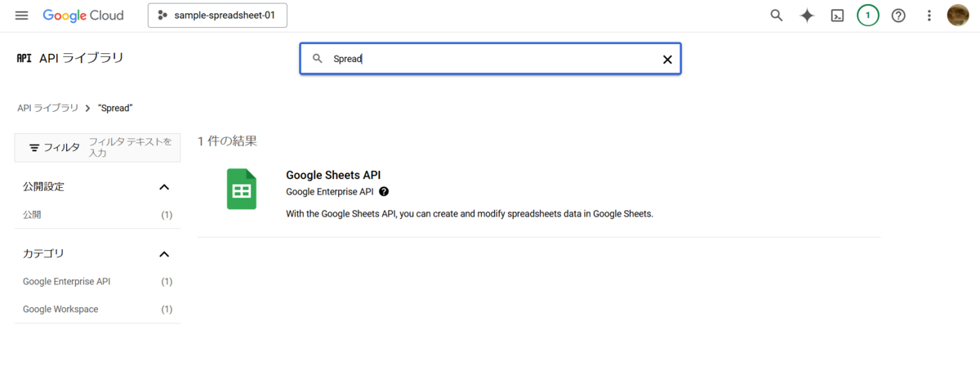Image resolution: width=980 pixels, height=379 pixels.
Task: Activate Cloud Shell terminal icon
Action: point(837,16)
